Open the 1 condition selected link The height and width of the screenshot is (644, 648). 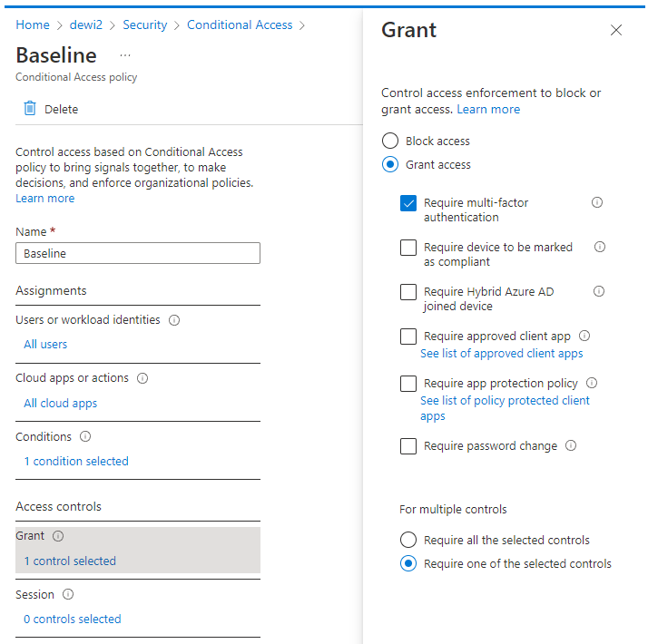(76, 462)
